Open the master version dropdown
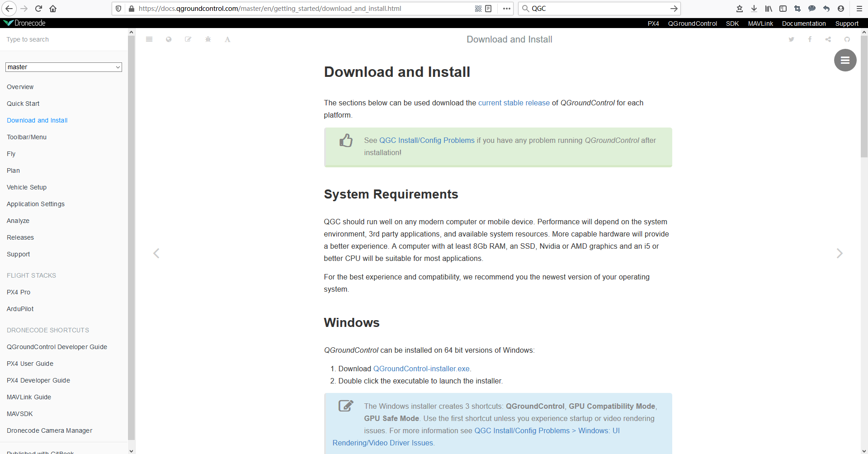The width and height of the screenshot is (868, 454). 64,67
